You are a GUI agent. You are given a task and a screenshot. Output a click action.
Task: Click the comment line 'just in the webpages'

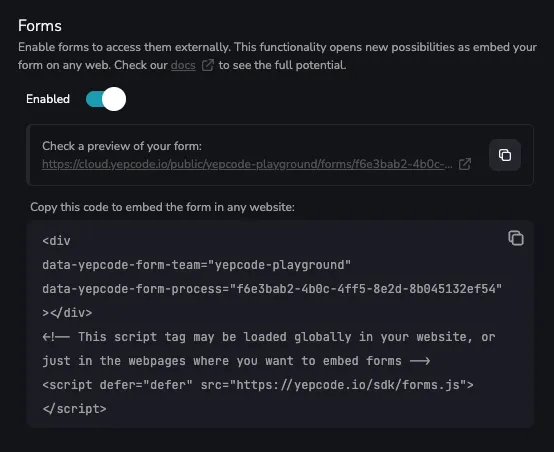[236, 361]
